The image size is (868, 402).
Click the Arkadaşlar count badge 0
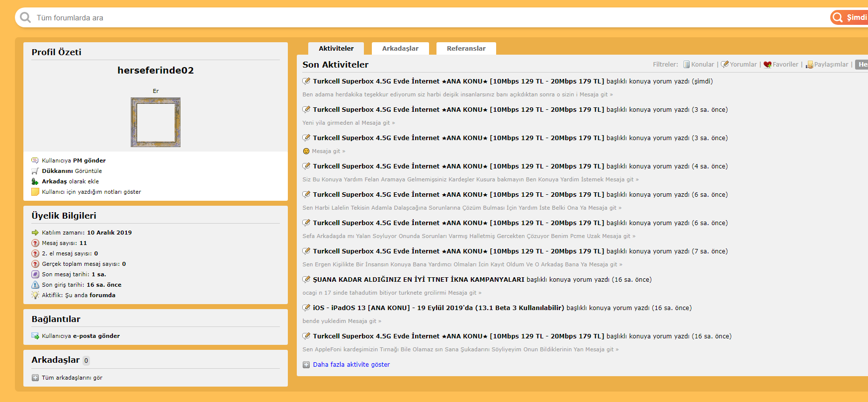86,361
